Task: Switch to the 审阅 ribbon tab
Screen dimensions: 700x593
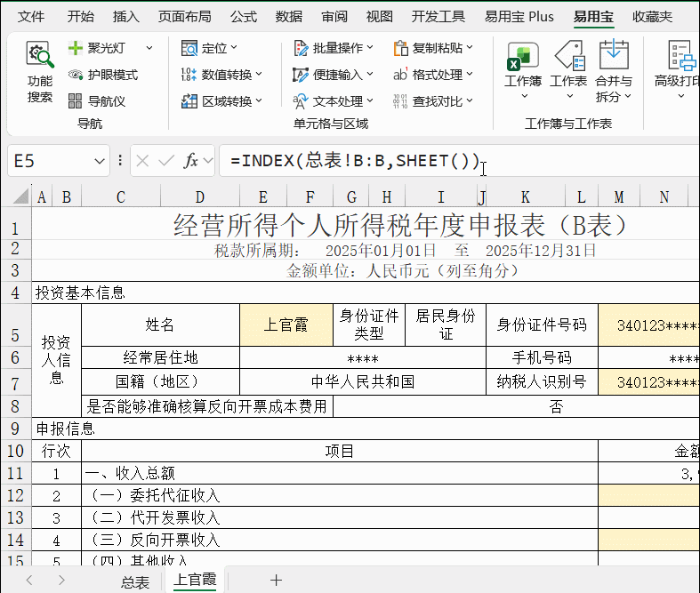Action: pos(334,17)
